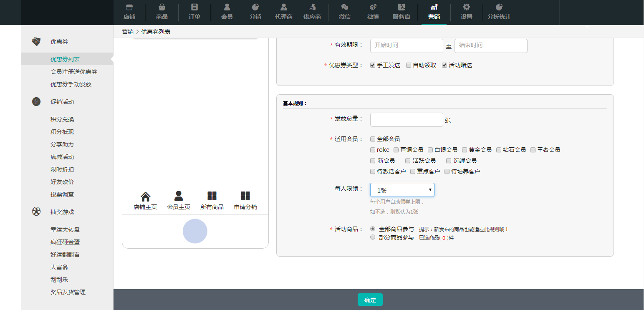Viewport: 644px width, 310px height.
Task: Tap the 店铺主页 home icon in phone preview
Action: (x=145, y=197)
